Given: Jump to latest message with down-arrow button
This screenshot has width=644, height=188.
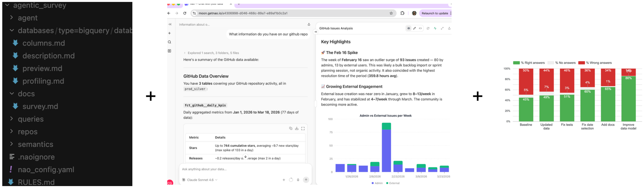Looking at the screenshot, I should (x=245, y=157).
